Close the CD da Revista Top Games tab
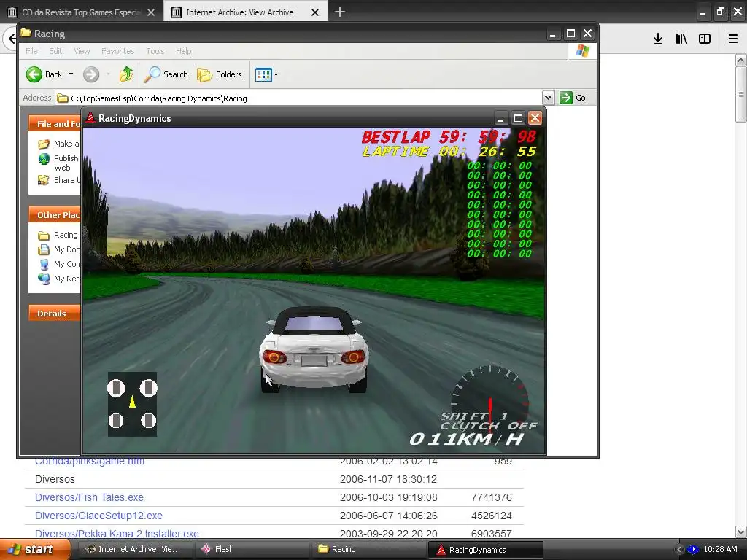747x560 pixels. click(x=151, y=12)
